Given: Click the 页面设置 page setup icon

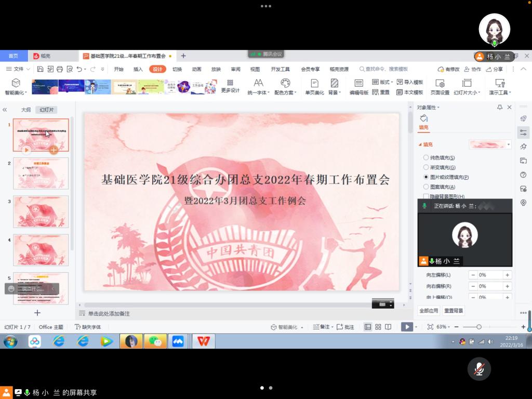Looking at the screenshot, I should pos(440,86).
